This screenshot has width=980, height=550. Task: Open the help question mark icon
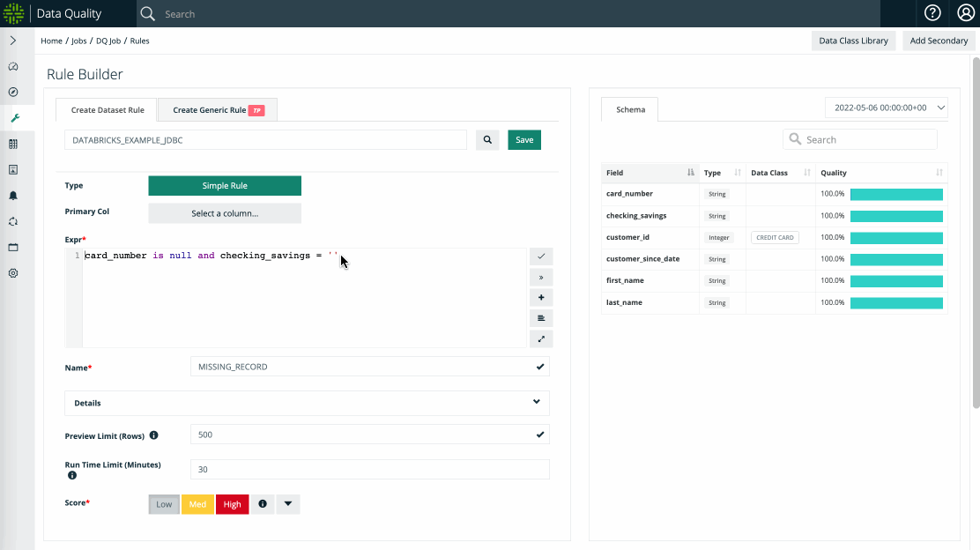pos(932,13)
